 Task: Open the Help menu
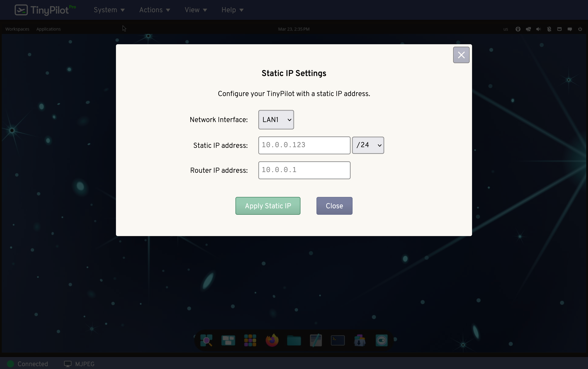point(233,10)
